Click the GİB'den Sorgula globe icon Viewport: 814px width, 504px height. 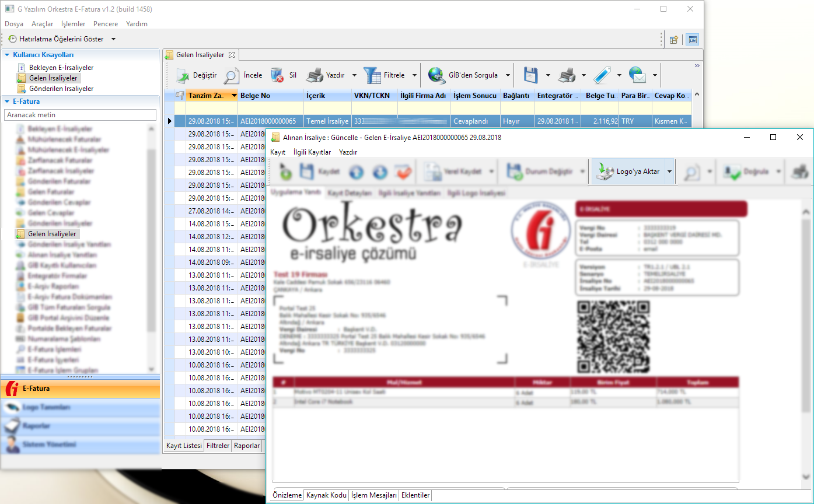pos(436,75)
